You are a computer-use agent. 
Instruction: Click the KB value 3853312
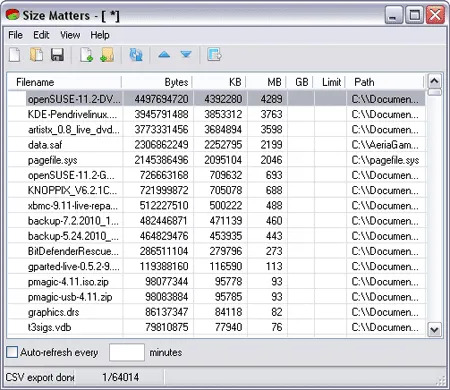(x=223, y=114)
